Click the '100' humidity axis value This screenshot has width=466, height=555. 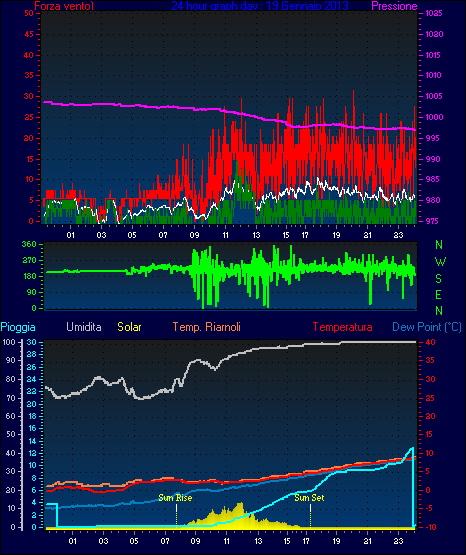tap(9, 342)
